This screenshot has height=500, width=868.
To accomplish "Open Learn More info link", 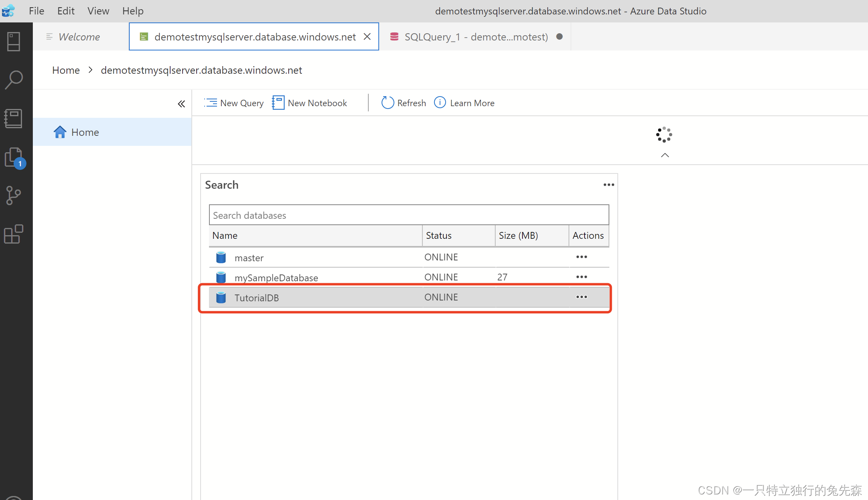I will tap(464, 103).
